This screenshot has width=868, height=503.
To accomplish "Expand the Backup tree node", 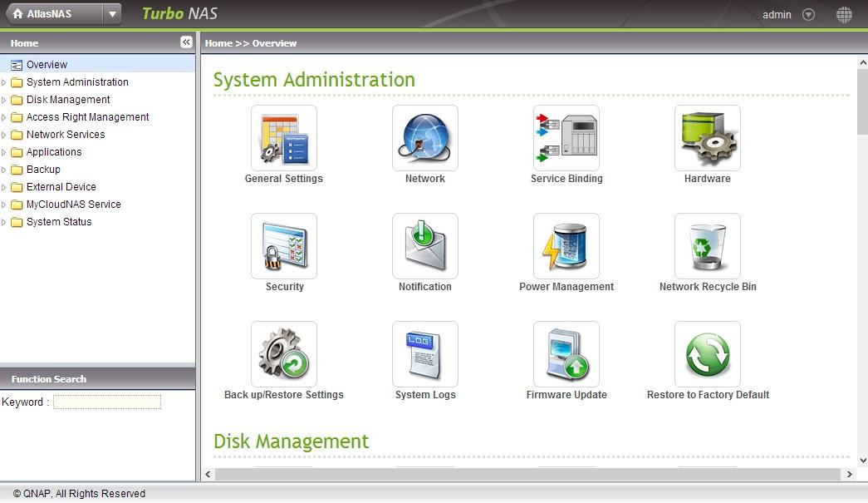I will pos(4,170).
